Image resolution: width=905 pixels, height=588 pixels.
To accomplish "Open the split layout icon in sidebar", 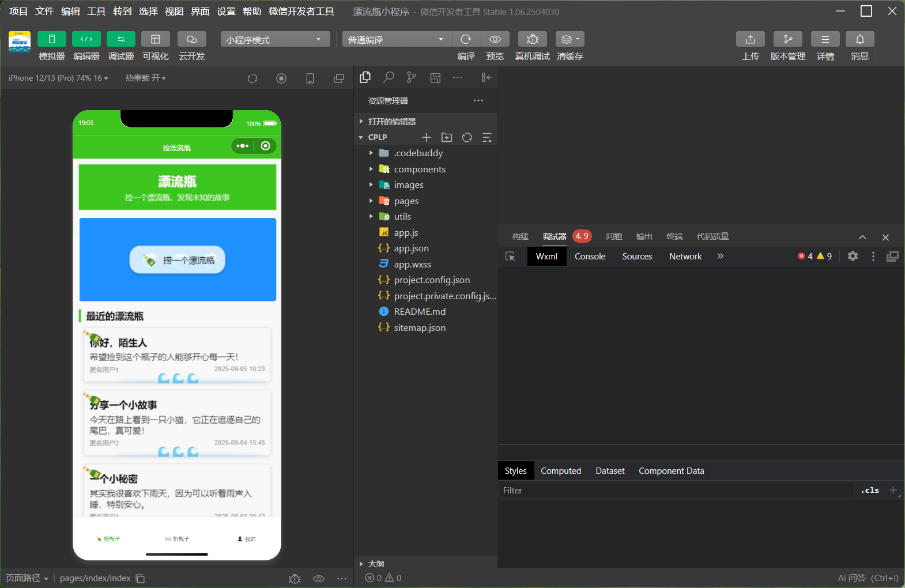I will tap(435, 77).
